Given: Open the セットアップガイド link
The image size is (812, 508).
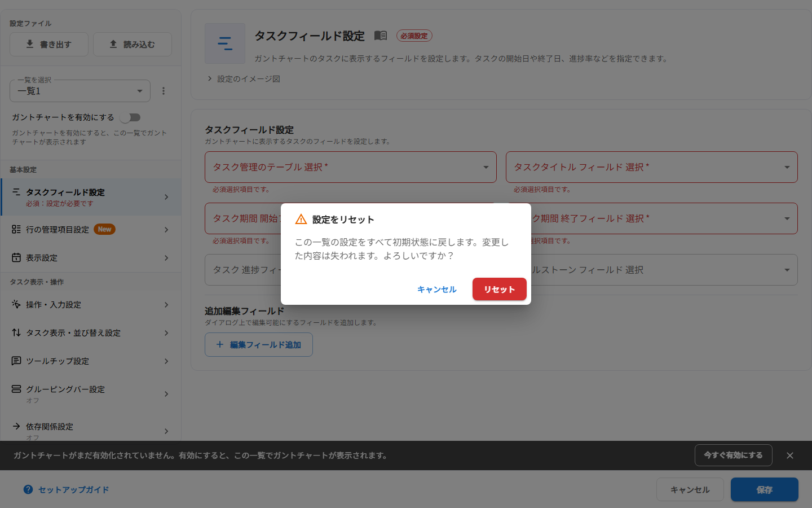Looking at the screenshot, I should (73, 490).
